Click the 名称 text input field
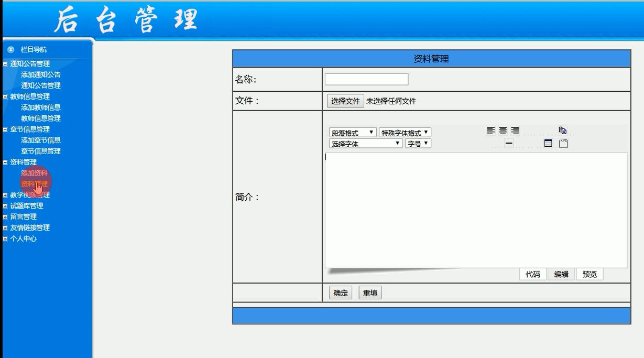 366,79
